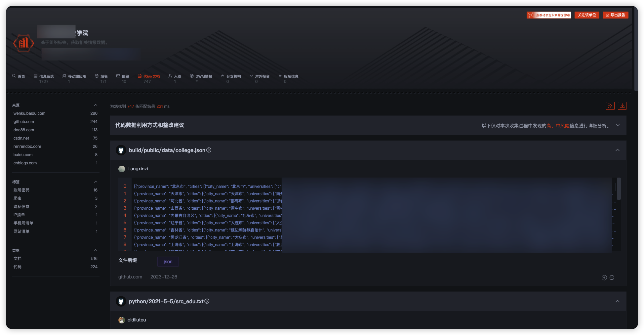644x335 pixels.
Task: Click the arrow icon beside college.json title
Action: pyautogui.click(x=209, y=150)
